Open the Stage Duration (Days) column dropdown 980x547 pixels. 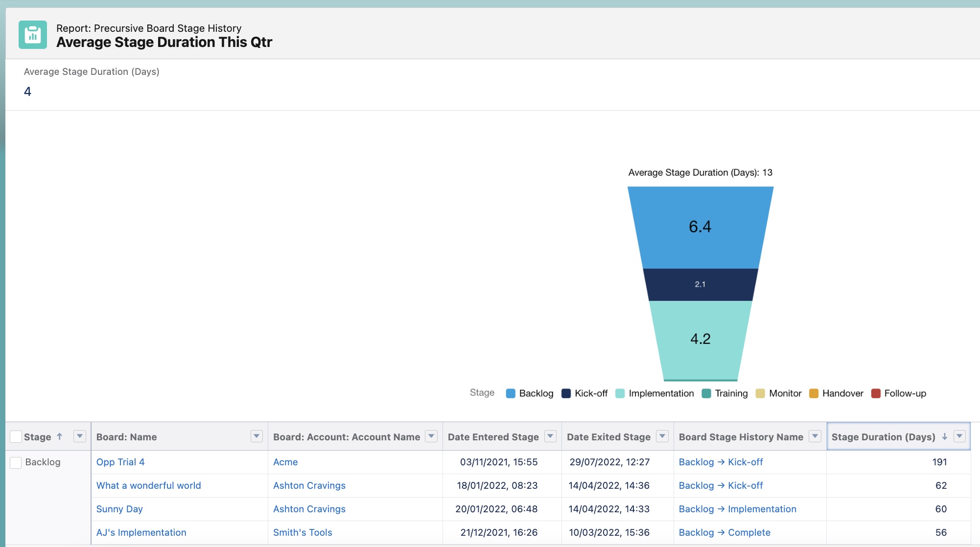pos(959,436)
